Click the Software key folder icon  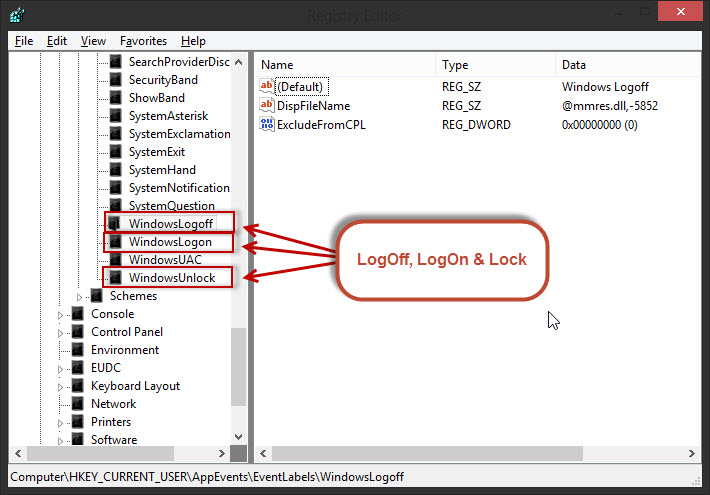[x=78, y=439]
